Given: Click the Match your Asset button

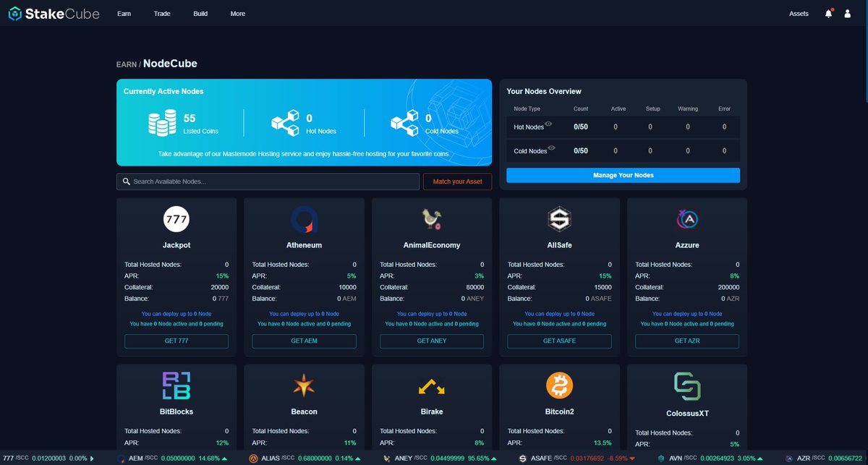Looking at the screenshot, I should click(x=457, y=182).
